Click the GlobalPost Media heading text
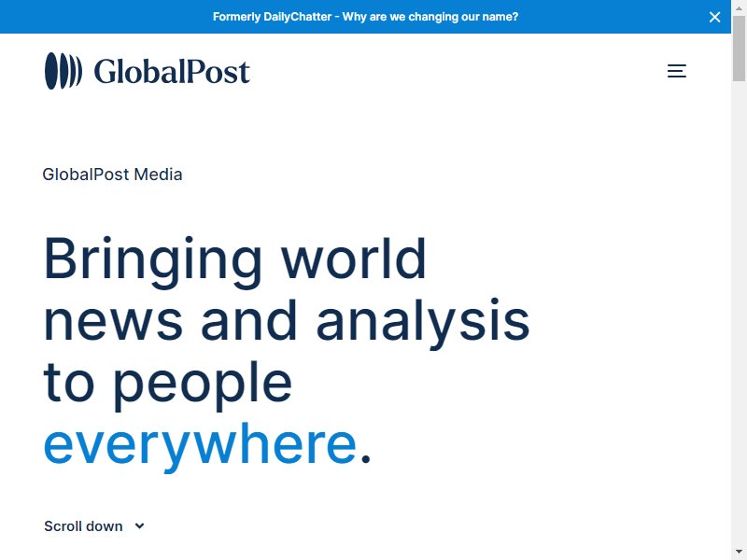 (112, 175)
